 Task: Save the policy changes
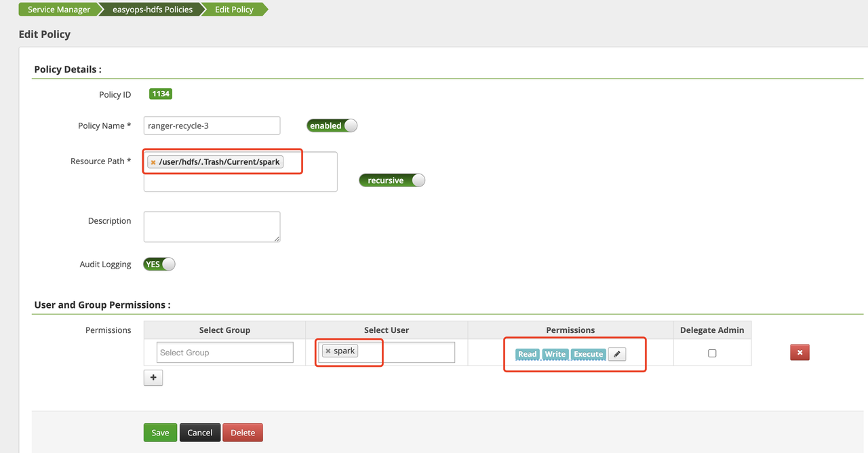point(160,432)
